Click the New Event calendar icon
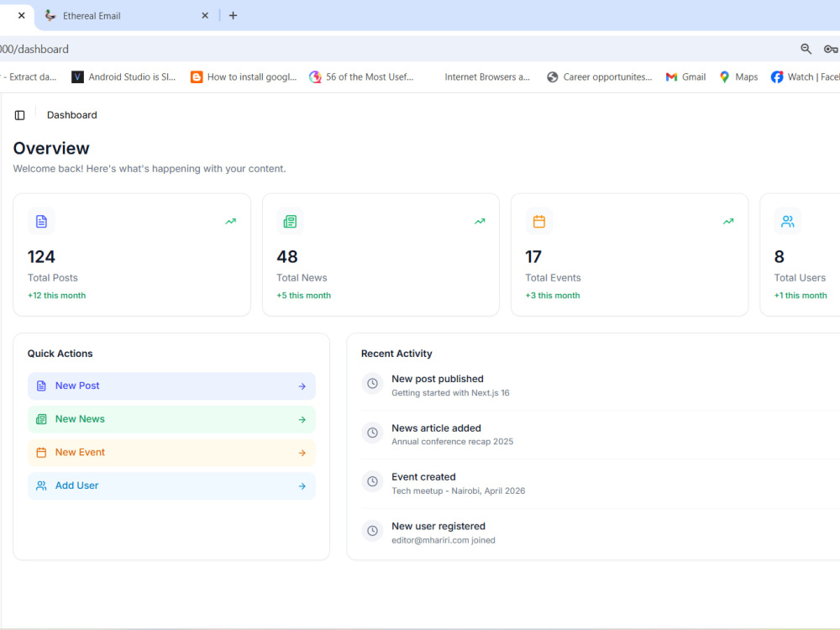 coord(41,452)
